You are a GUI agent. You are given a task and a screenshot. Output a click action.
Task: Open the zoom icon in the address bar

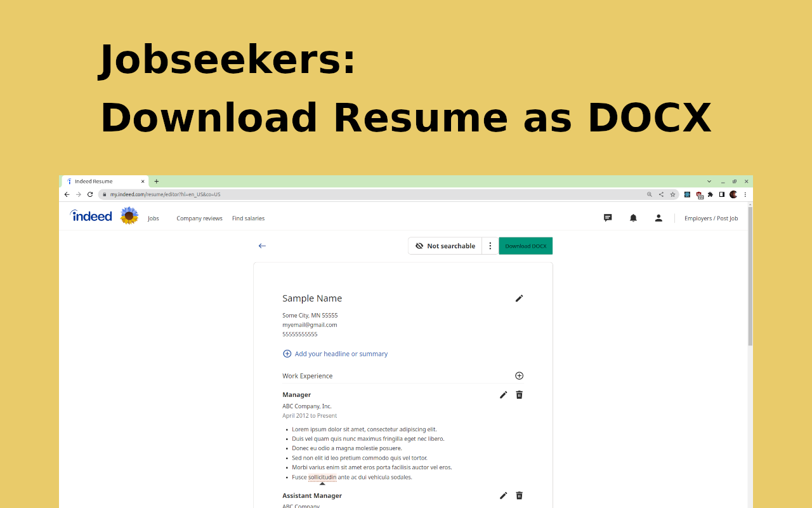(650, 194)
